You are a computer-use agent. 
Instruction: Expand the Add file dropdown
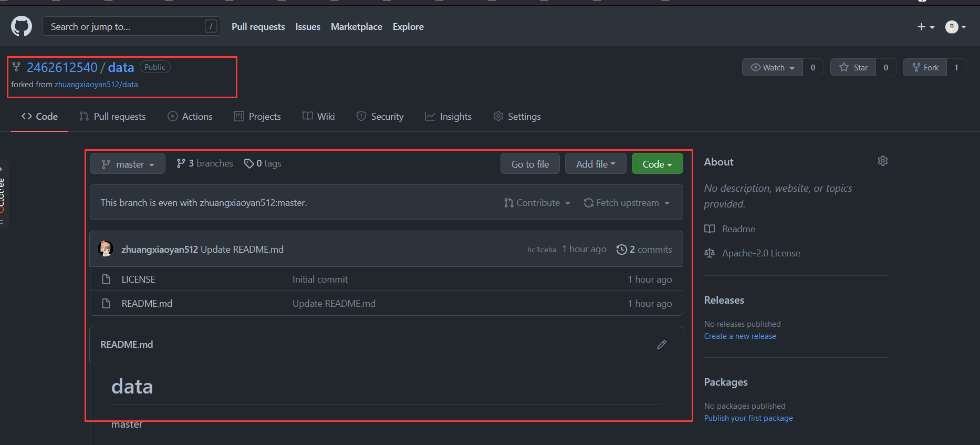596,164
